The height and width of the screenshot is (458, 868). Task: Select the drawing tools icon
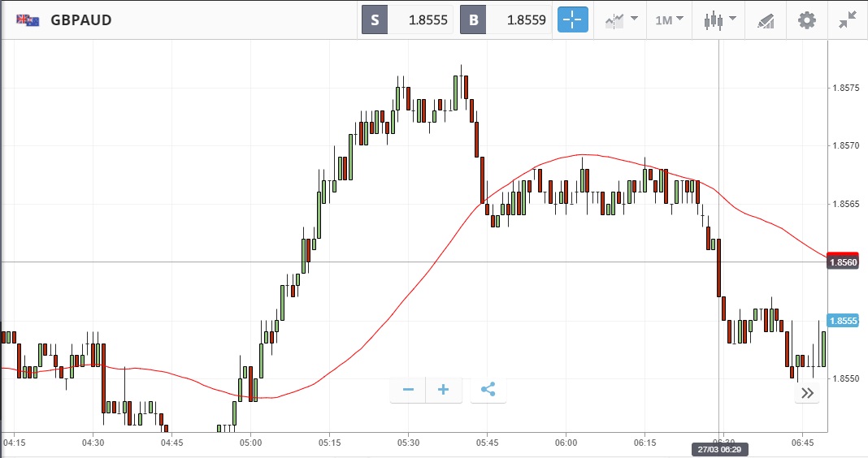coord(765,19)
